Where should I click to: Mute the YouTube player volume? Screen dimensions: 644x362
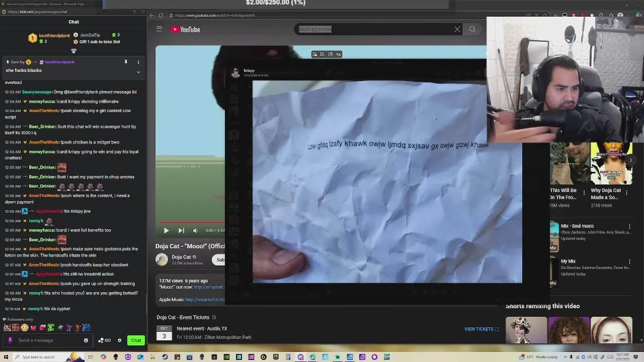[x=195, y=230]
